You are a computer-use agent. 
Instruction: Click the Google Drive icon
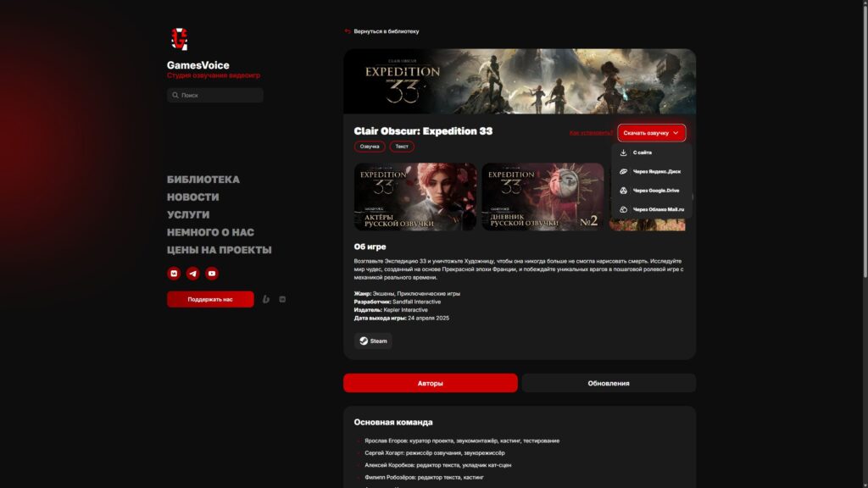pos(623,191)
